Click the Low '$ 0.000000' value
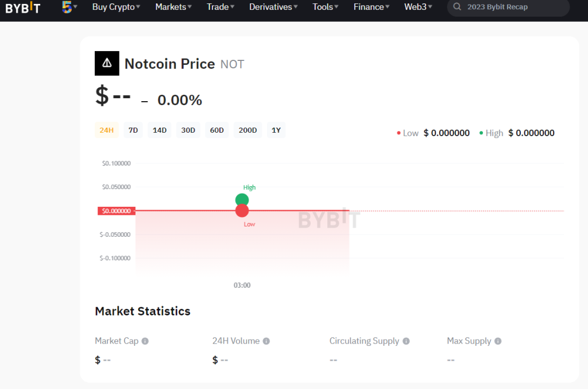Viewport: 588px width, 389px height. [446, 133]
